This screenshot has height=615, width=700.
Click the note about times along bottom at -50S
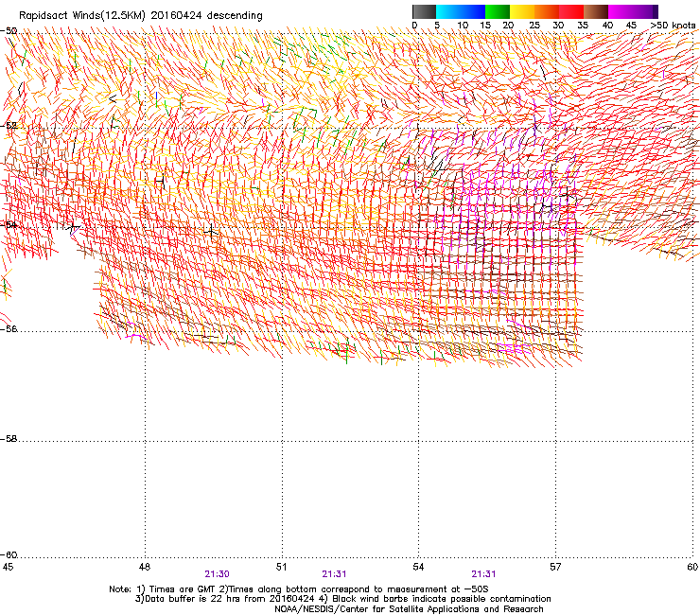tap(356, 589)
